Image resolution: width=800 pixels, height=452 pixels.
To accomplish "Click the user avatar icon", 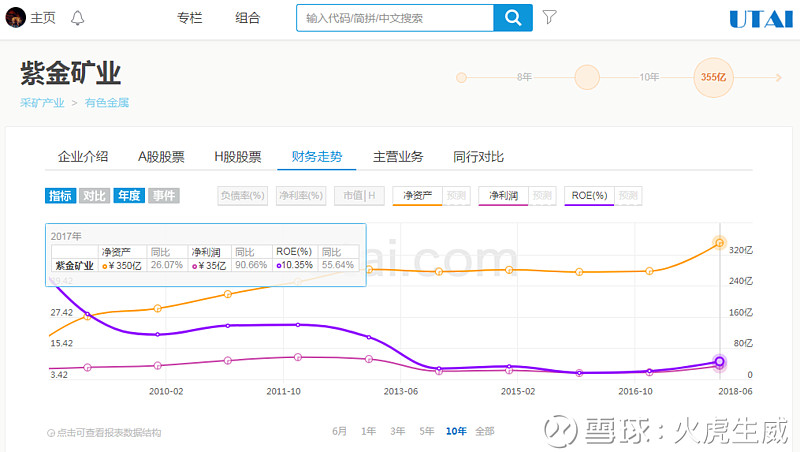I will click(15, 18).
